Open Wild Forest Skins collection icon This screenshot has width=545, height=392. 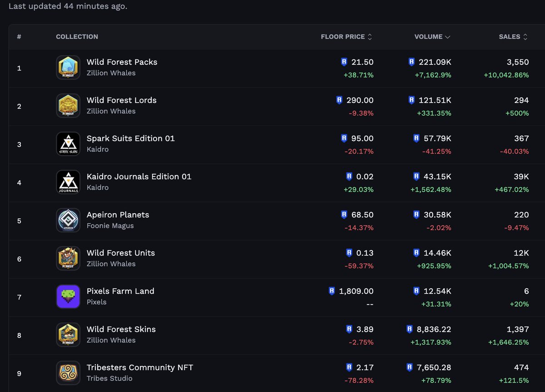[x=68, y=334]
